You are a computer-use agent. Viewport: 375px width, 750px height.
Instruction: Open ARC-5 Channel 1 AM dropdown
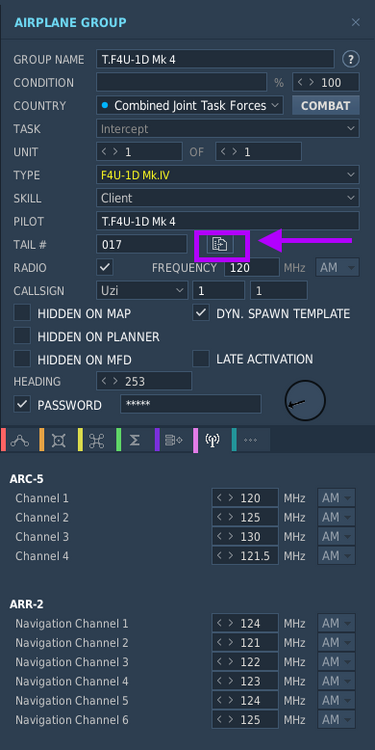[336, 498]
